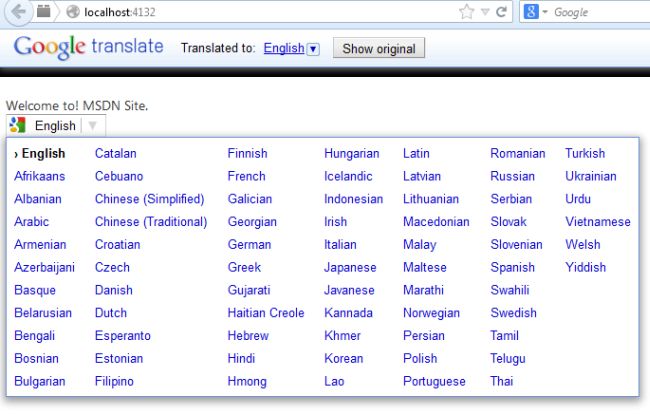The width and height of the screenshot is (650, 415).
Task: Switch language to French
Action: click(247, 176)
